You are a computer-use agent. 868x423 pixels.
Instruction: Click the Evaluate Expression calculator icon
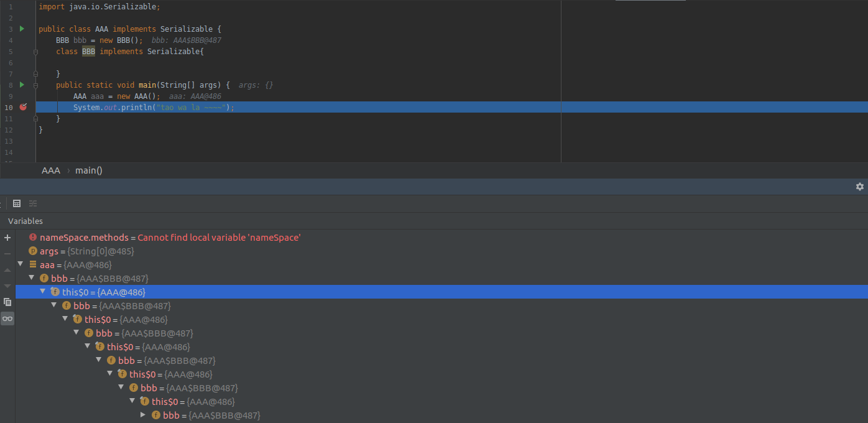pos(17,203)
